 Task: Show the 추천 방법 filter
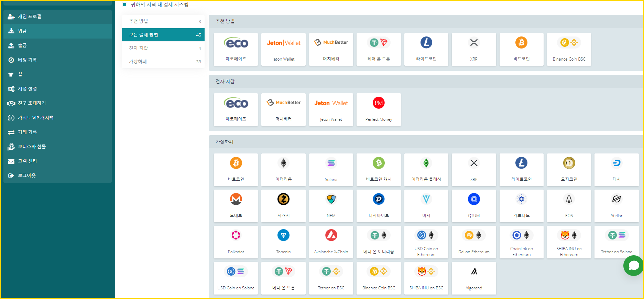(x=163, y=21)
